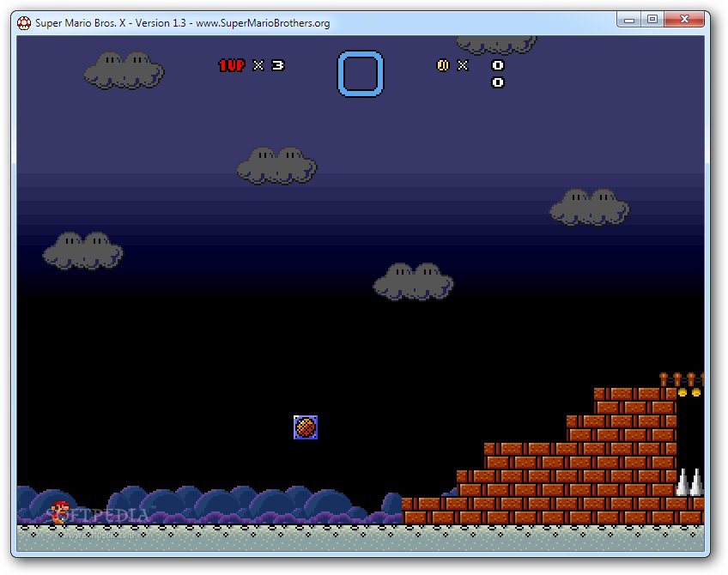This screenshot has height=575, width=728.
Task: Minimize the Super Mario Bros. X window
Action: pos(629,20)
